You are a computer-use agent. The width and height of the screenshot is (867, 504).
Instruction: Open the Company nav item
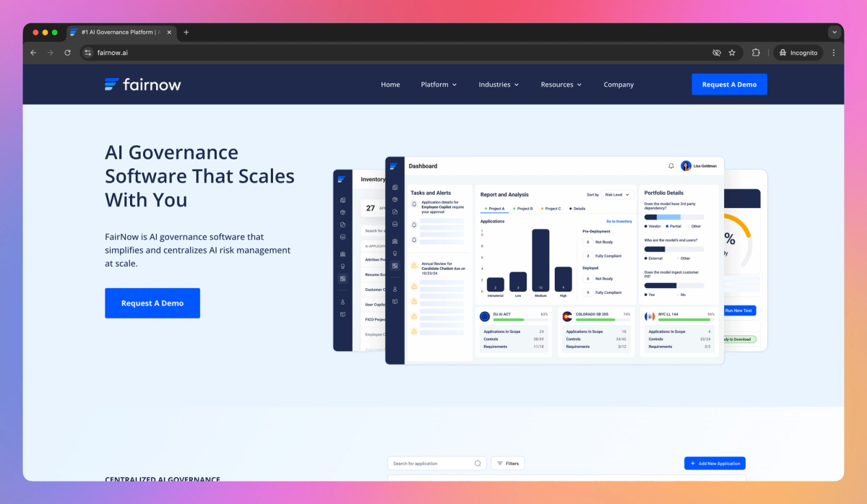pyautogui.click(x=618, y=84)
